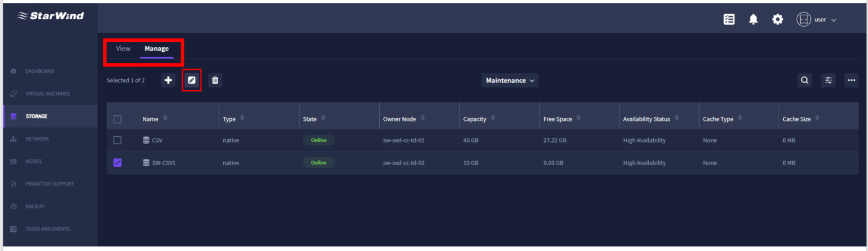This screenshot has height=251, width=868.
Task: Select the 40 GB capacity cell
Action: [471, 140]
